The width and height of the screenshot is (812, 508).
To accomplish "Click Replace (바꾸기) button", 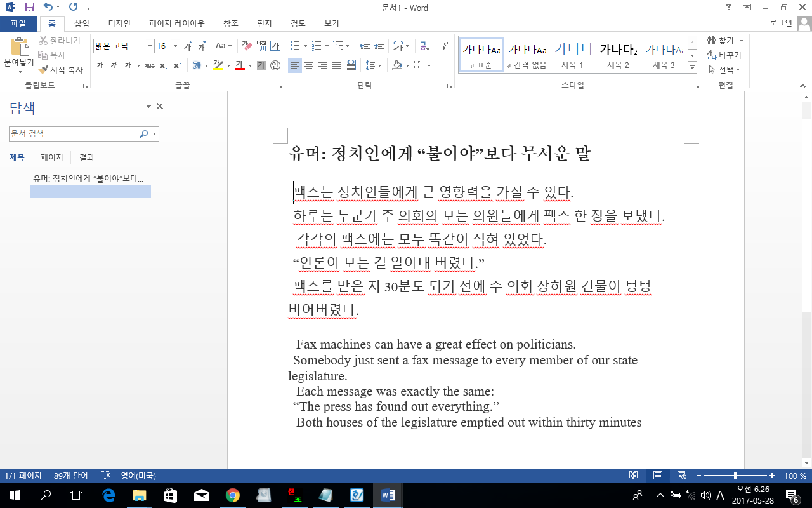I will coord(724,55).
